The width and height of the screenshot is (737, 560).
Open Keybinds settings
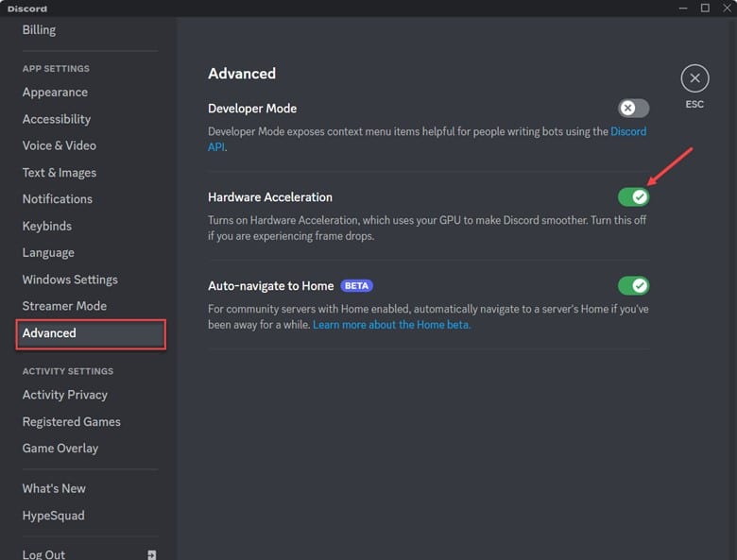click(47, 226)
